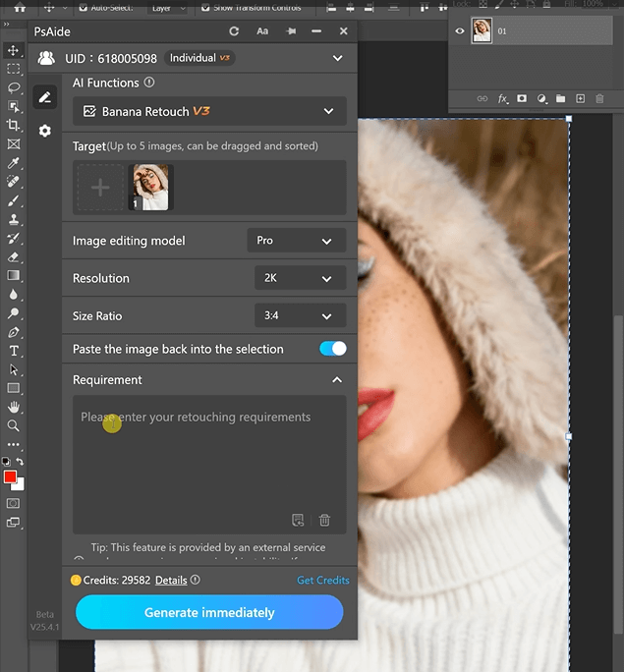Toggle Quick Mask mode icon
Viewport: 624px width, 672px height.
[14, 503]
